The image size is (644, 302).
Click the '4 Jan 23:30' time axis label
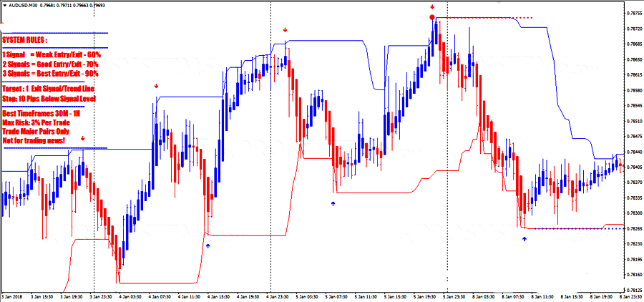click(x=278, y=296)
